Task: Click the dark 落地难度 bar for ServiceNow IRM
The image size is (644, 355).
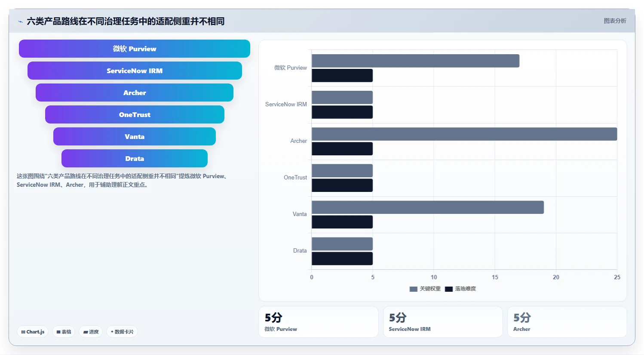Action: 342,112
